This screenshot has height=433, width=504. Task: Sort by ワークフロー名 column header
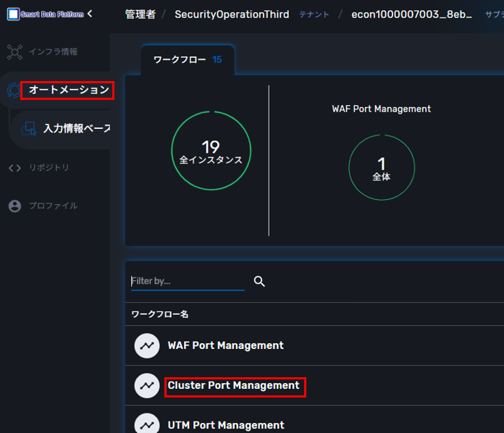point(160,314)
